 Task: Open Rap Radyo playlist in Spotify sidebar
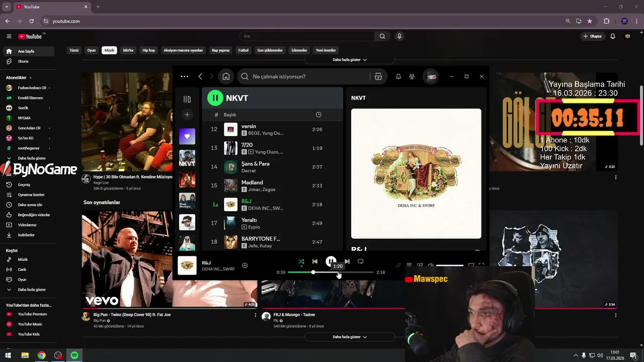(187, 201)
